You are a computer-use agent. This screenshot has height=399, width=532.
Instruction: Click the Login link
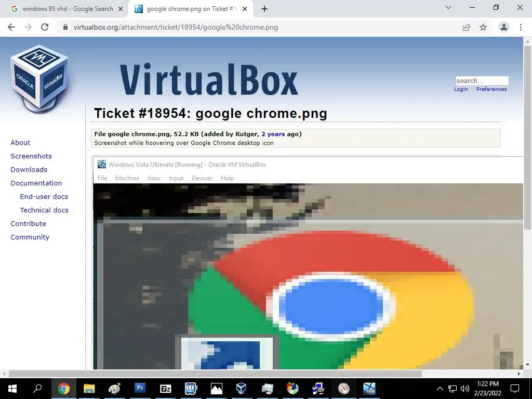pos(461,89)
